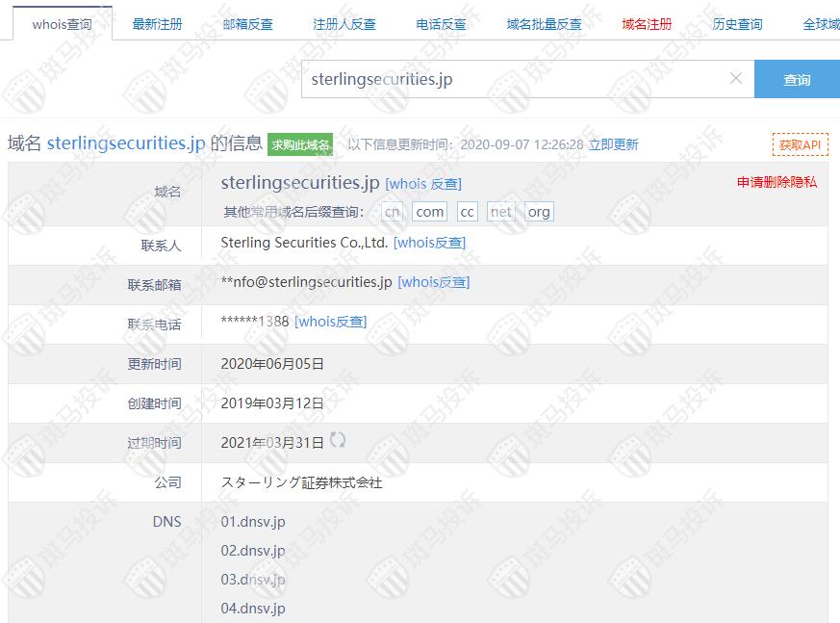Open the 电话反查 tab
840x623 pixels.
click(x=441, y=24)
